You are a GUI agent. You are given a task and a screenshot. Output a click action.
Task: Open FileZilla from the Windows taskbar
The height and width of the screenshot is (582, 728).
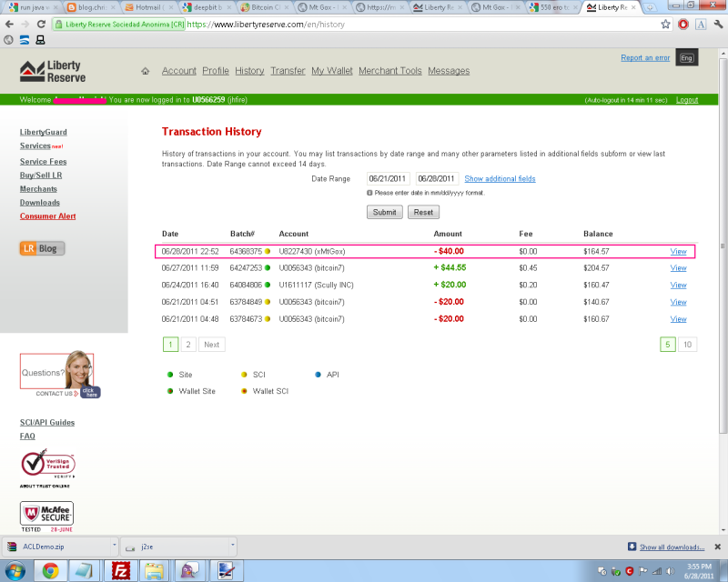pos(120,570)
